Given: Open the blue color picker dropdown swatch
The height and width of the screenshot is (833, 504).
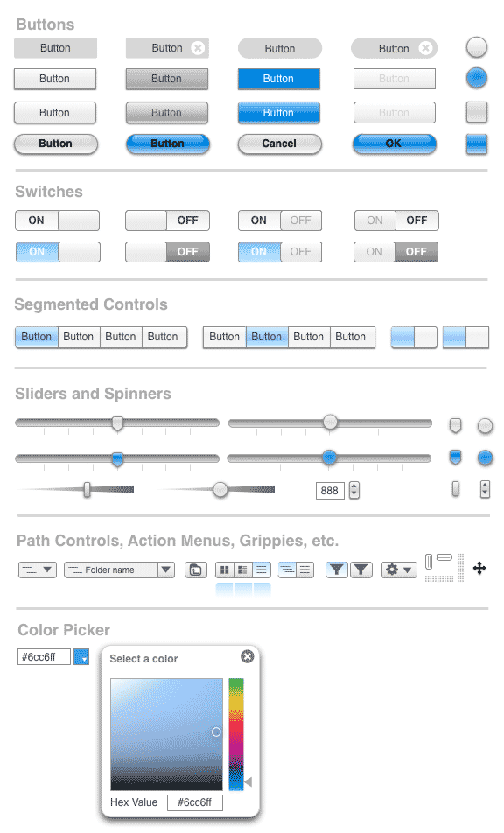Looking at the screenshot, I should click(81, 656).
